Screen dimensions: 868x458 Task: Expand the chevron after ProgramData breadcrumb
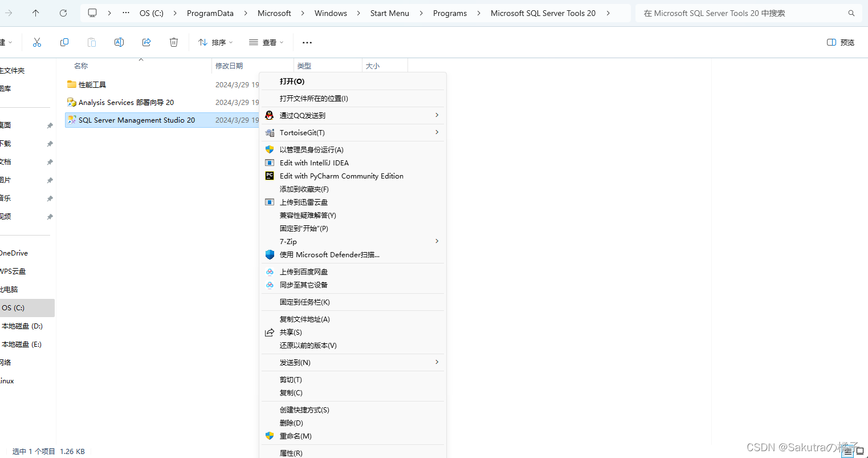[x=246, y=13]
